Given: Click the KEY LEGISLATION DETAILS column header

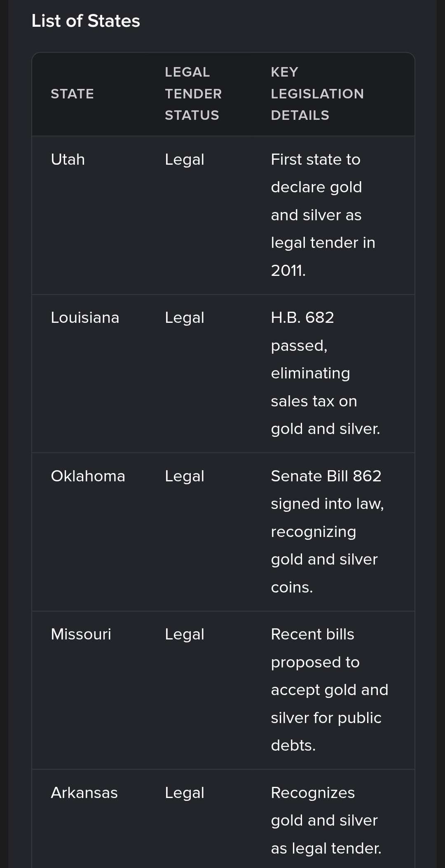Looking at the screenshot, I should [317, 94].
